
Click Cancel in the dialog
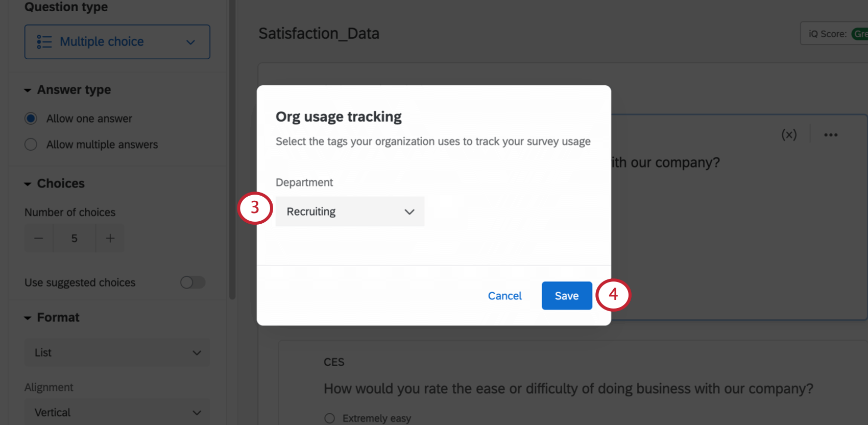[504, 296]
